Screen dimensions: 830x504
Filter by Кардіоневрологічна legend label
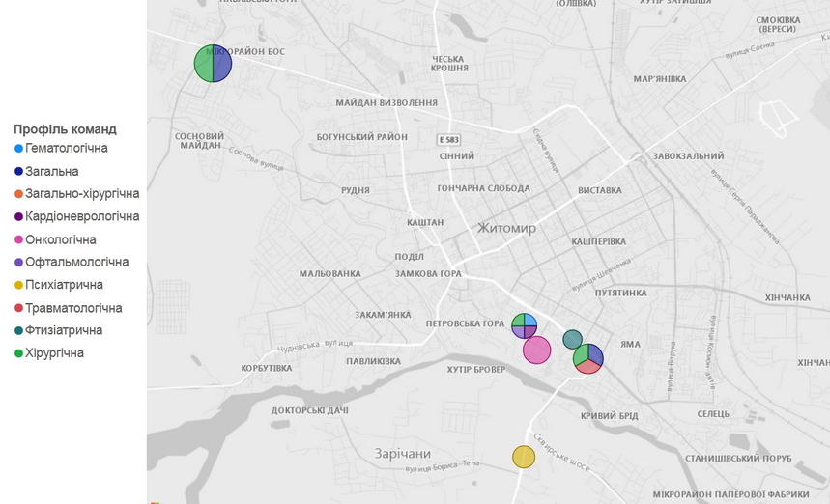coord(83,217)
